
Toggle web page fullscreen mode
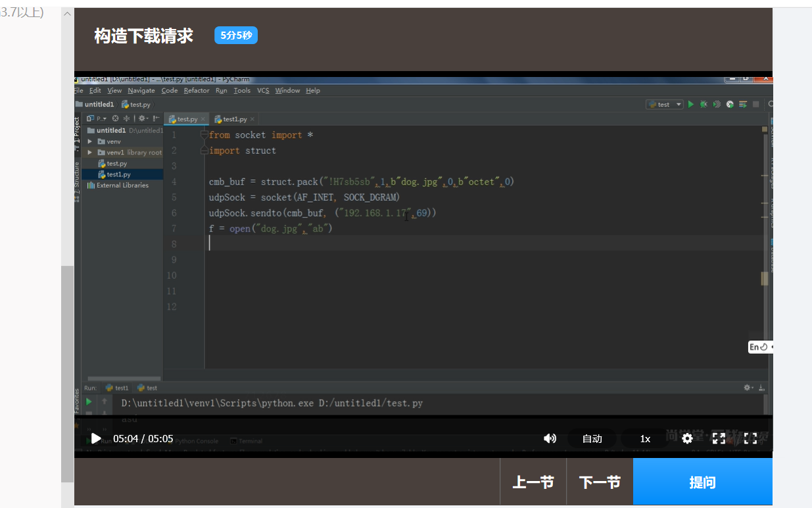click(x=719, y=438)
